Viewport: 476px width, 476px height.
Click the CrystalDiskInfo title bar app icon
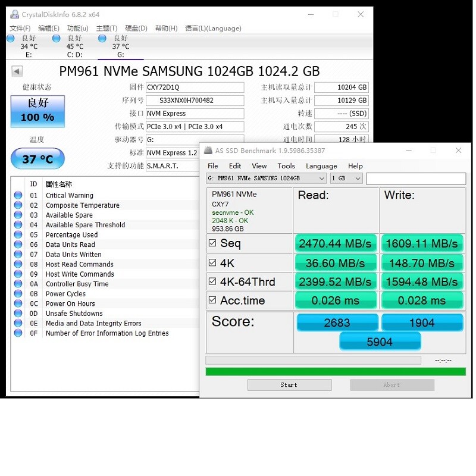pos(14,14)
